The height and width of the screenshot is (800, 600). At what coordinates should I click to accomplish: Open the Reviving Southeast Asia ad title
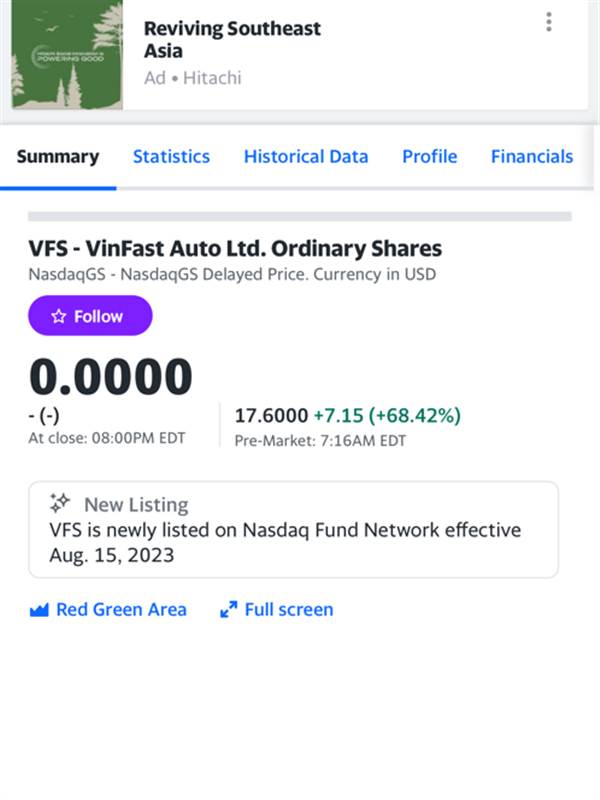click(x=232, y=39)
